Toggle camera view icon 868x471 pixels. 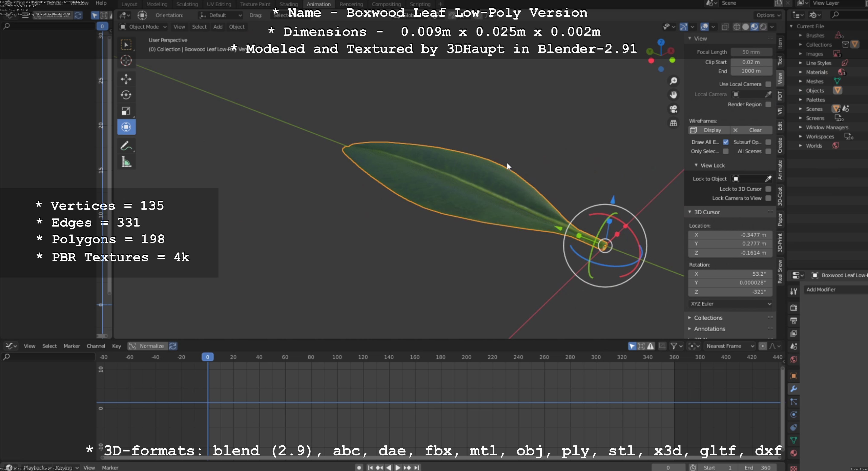click(x=673, y=109)
